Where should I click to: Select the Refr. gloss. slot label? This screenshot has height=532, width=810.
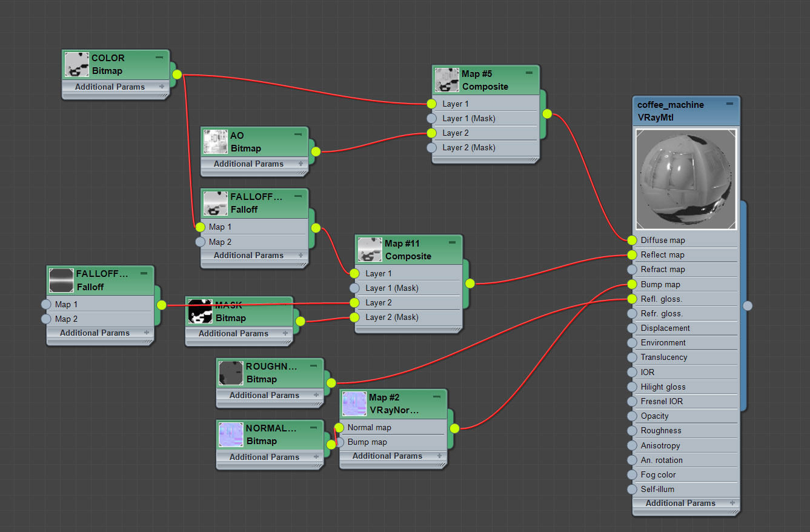coord(662,313)
